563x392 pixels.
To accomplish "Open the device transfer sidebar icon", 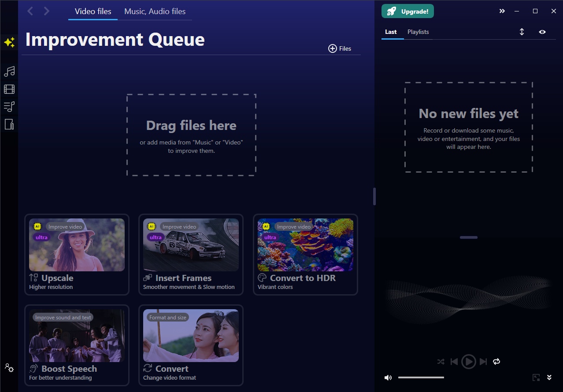I will 9,124.
